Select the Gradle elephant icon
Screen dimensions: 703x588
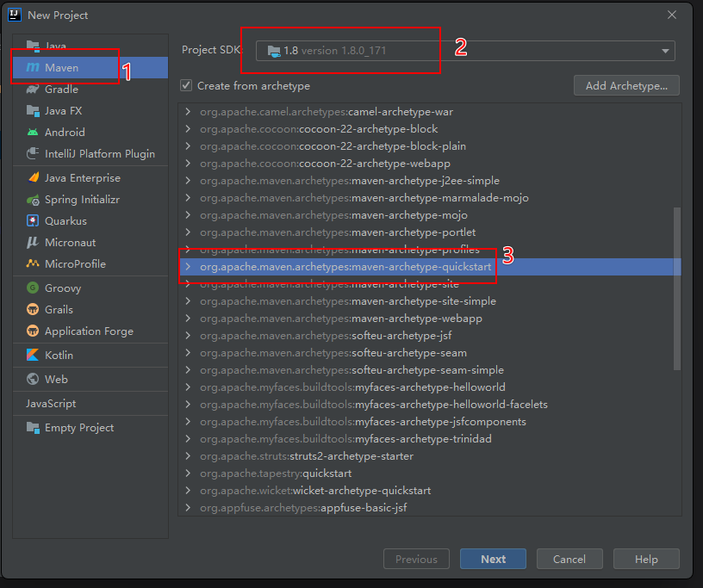coord(33,90)
